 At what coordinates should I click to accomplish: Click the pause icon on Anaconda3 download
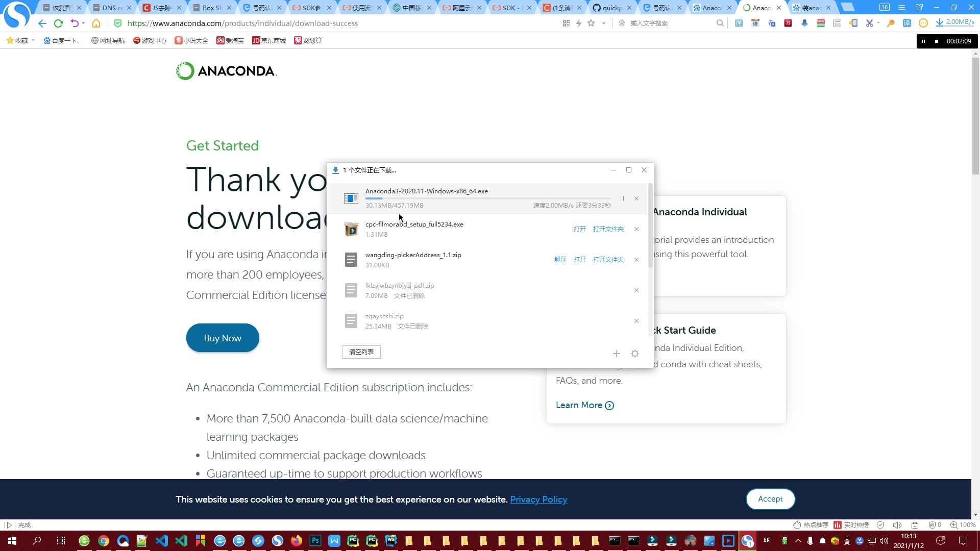(x=622, y=198)
